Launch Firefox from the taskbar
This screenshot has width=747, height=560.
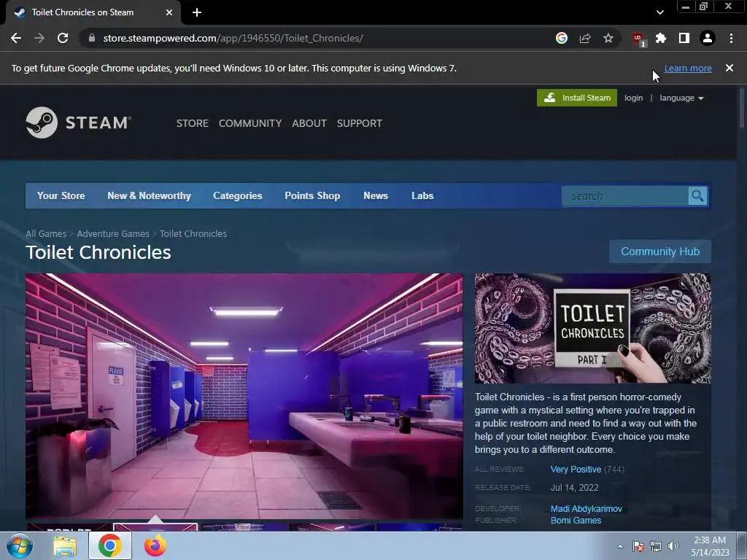[155, 545]
